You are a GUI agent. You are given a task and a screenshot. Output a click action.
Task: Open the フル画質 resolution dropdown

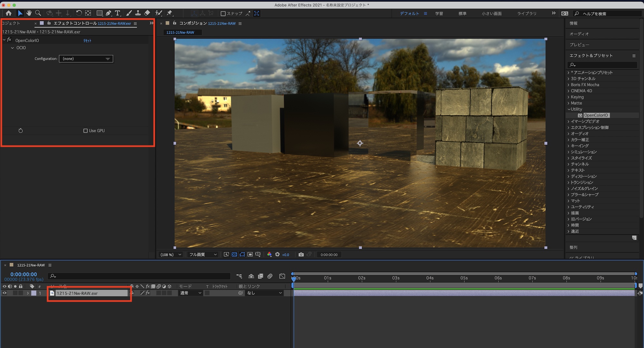pyautogui.click(x=203, y=255)
